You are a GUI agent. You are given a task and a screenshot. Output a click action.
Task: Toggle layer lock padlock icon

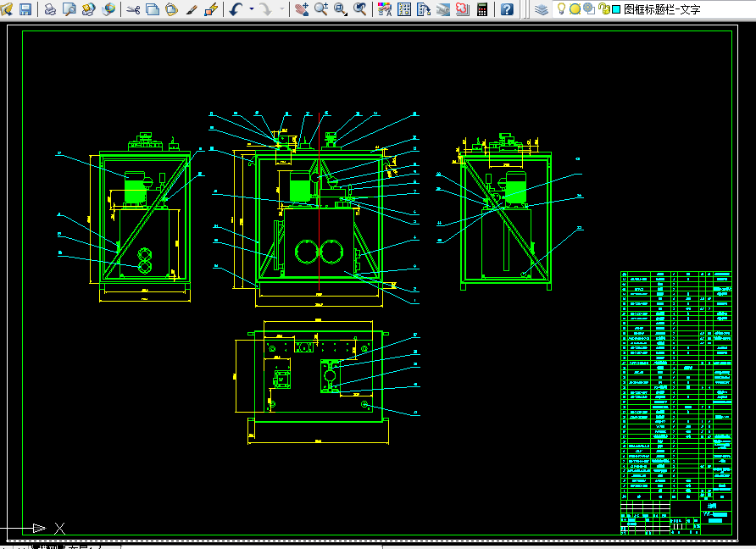tap(603, 8)
